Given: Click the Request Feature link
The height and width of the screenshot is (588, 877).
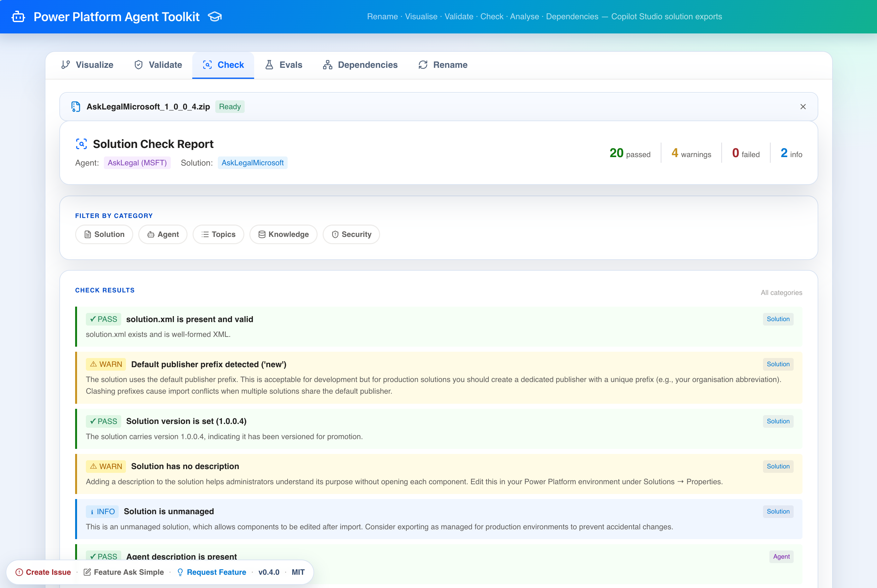Looking at the screenshot, I should tap(216, 572).
